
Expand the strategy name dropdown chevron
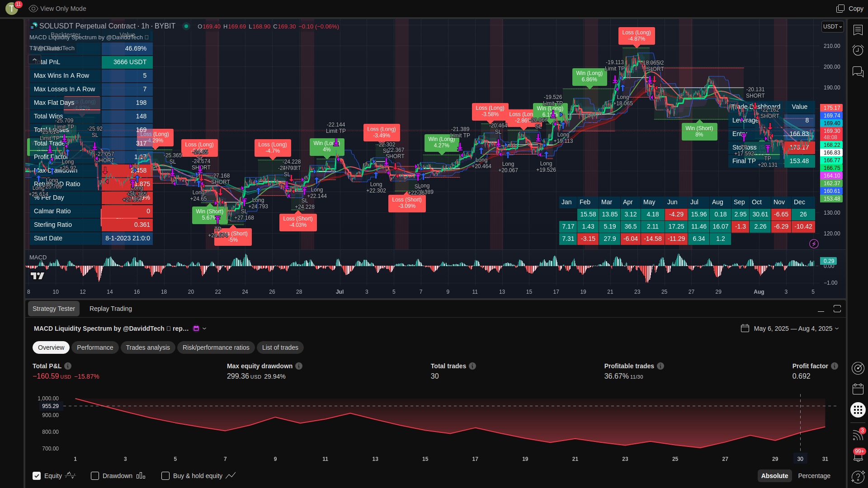coord(204,328)
